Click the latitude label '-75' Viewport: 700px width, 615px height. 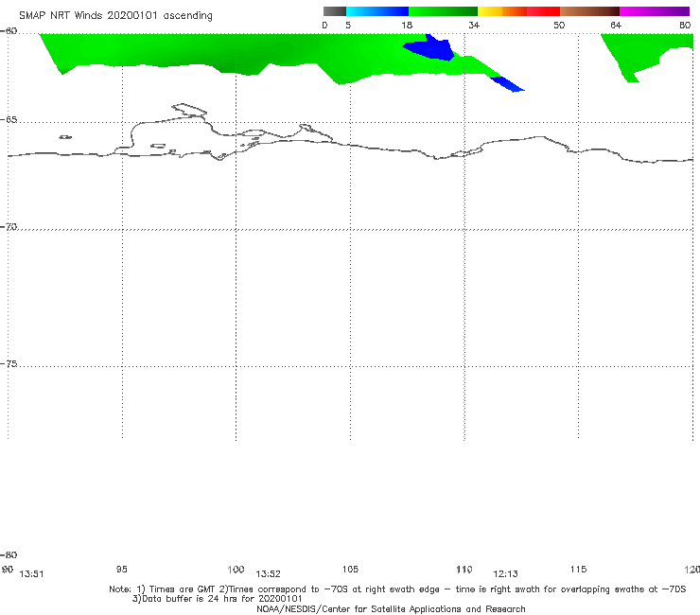9,364
